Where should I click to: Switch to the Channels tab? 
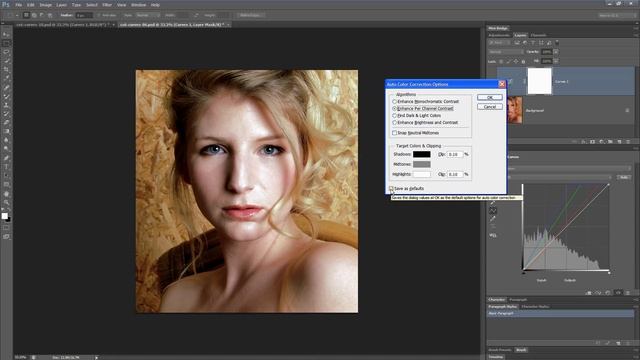click(x=538, y=35)
